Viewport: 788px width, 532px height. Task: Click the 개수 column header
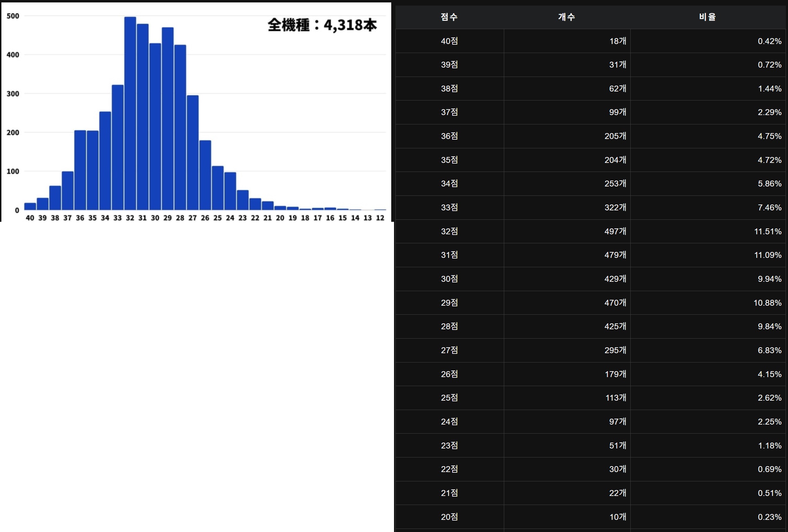click(x=567, y=17)
